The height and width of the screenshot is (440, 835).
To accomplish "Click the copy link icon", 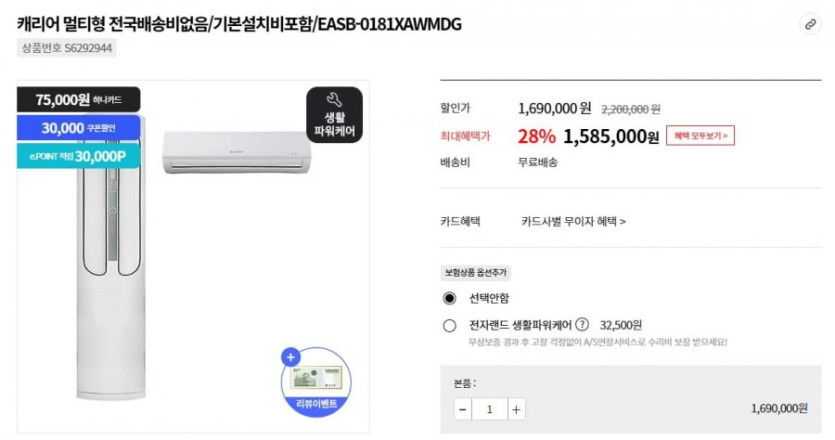I will tap(810, 24).
